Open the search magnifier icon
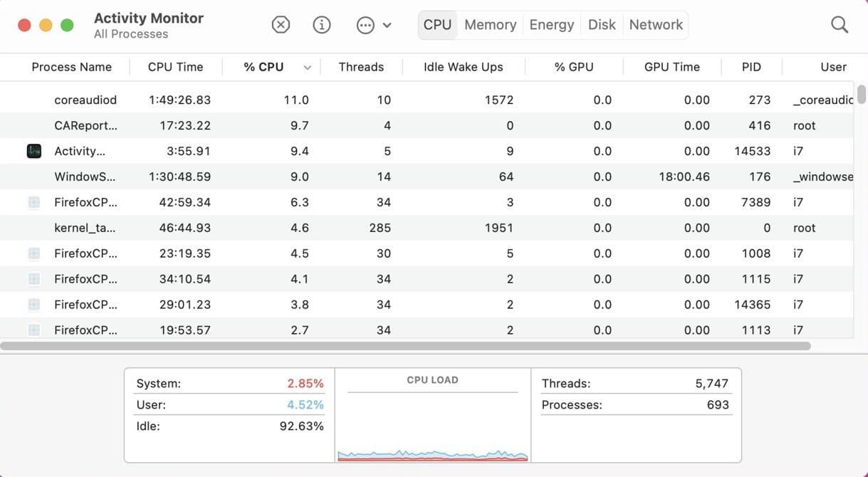 pos(840,25)
